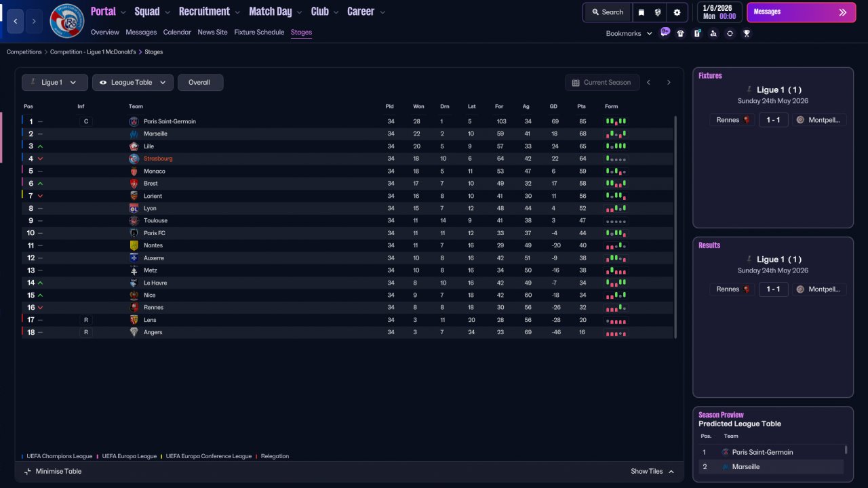Open the bookmark icon beside Search
The image size is (868, 488).
pyautogui.click(x=641, y=12)
